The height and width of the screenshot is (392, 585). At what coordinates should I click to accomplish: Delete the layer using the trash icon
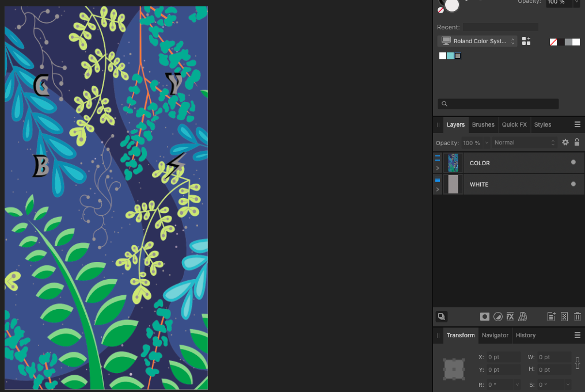[577, 317]
